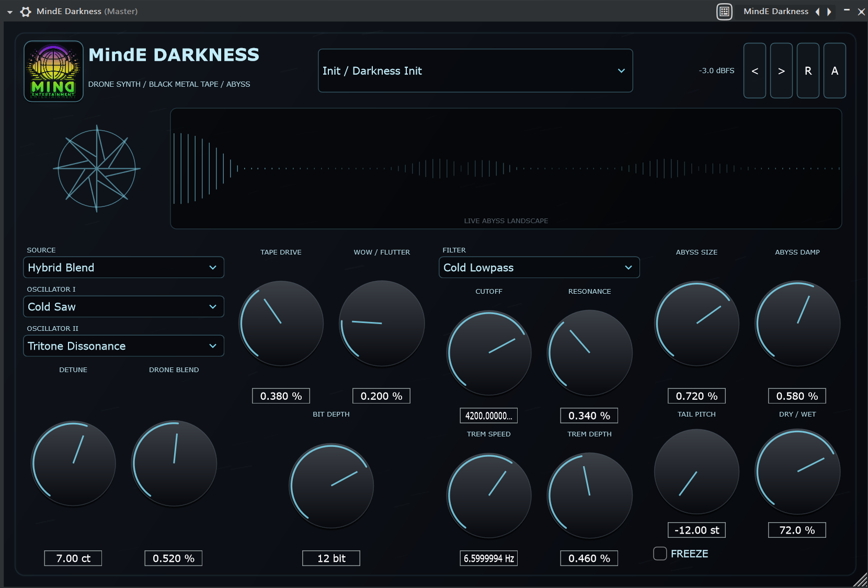
Task: Click the cutoff value field 4200.00000
Action: [x=489, y=416]
